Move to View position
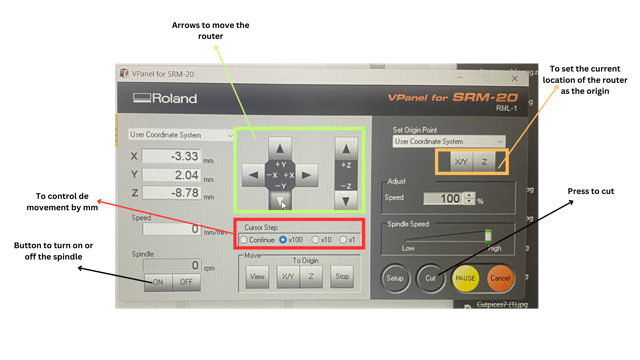This screenshot has width=640, height=360. (x=257, y=277)
